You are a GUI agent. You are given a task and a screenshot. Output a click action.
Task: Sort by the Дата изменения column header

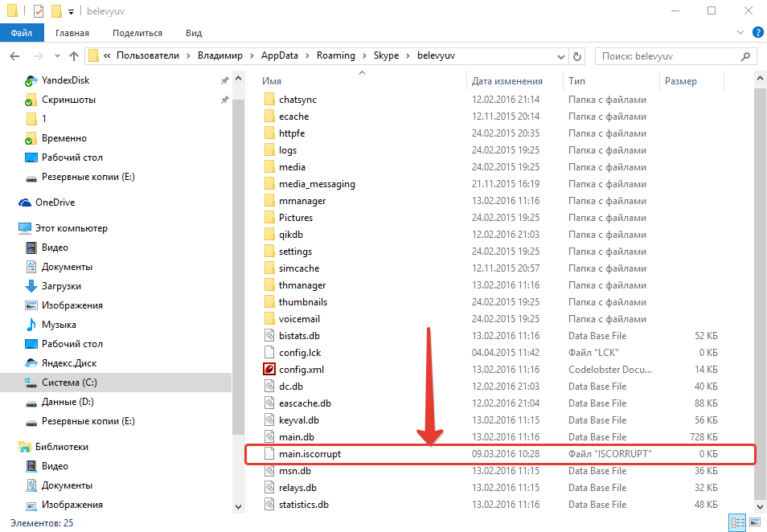pyautogui.click(x=507, y=81)
